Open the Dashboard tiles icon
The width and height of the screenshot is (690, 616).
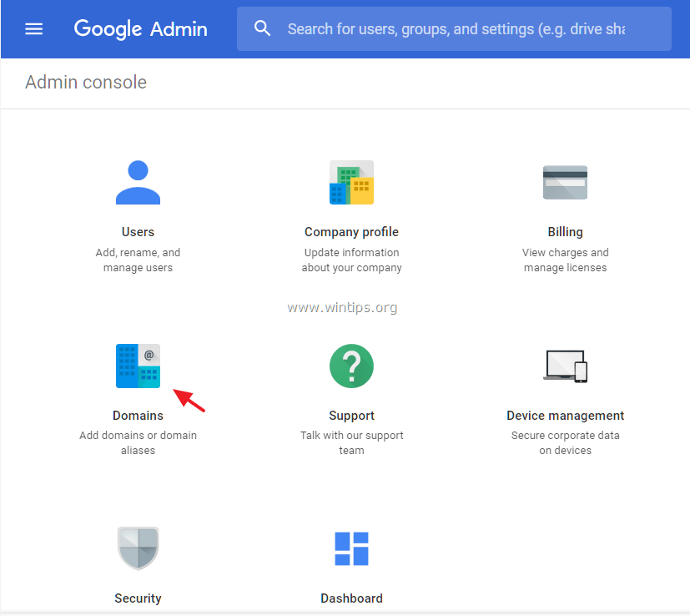tap(351, 548)
